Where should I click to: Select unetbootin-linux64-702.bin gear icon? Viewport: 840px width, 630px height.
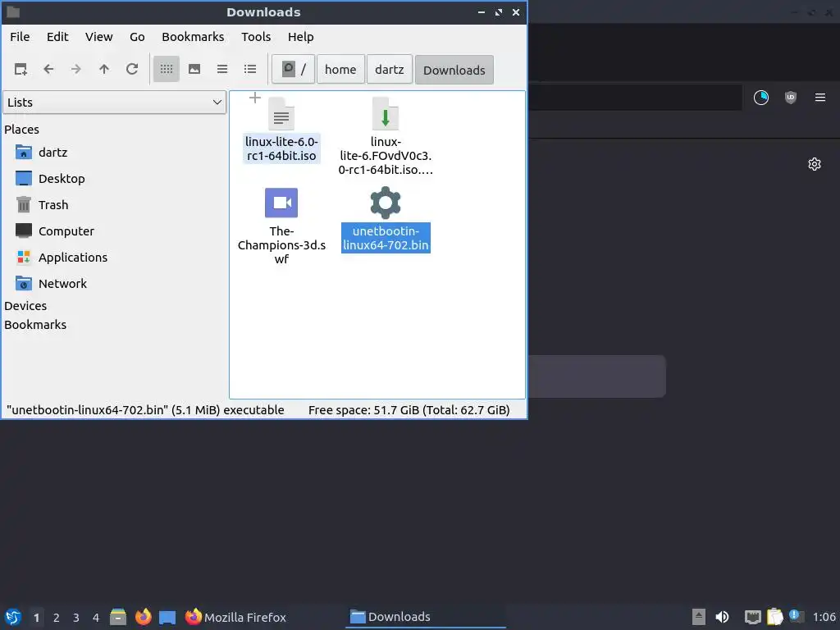[x=386, y=203]
